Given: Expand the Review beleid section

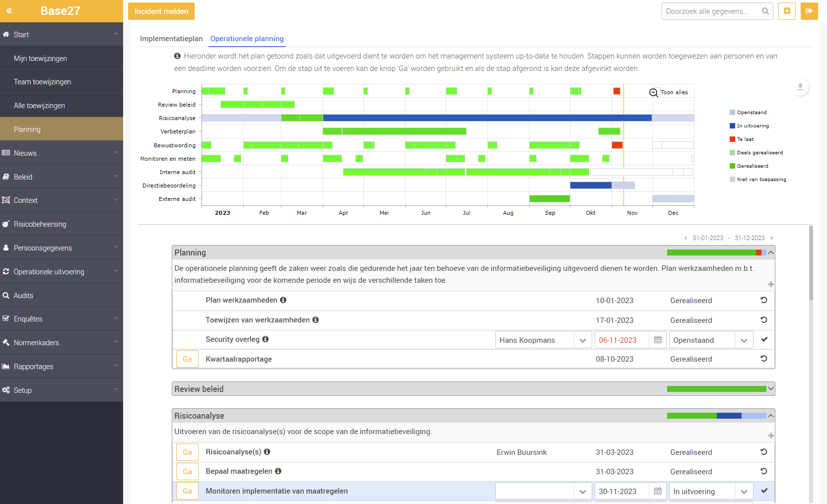Looking at the screenshot, I should pos(771,389).
